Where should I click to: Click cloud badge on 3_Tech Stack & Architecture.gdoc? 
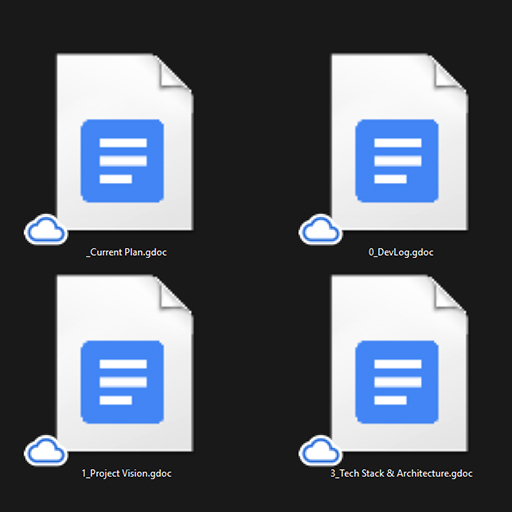coord(320,451)
